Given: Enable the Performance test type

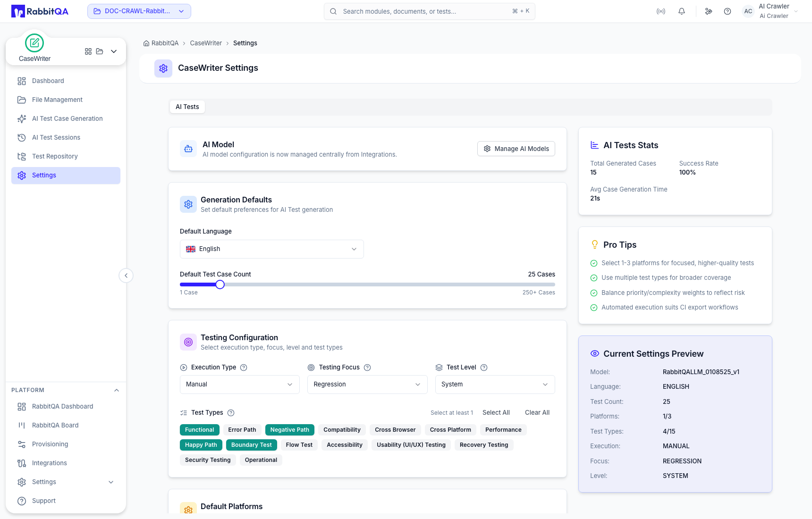Looking at the screenshot, I should click(503, 430).
